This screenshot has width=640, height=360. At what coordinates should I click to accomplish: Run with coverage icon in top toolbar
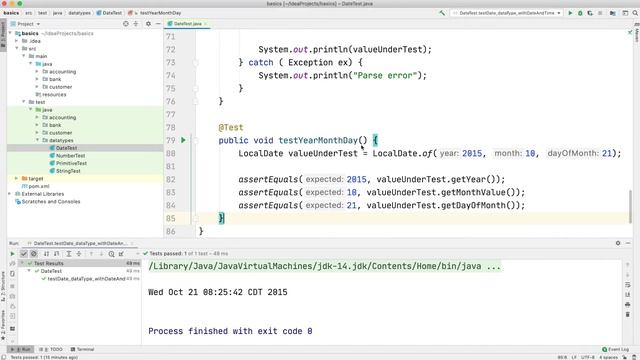(x=590, y=13)
